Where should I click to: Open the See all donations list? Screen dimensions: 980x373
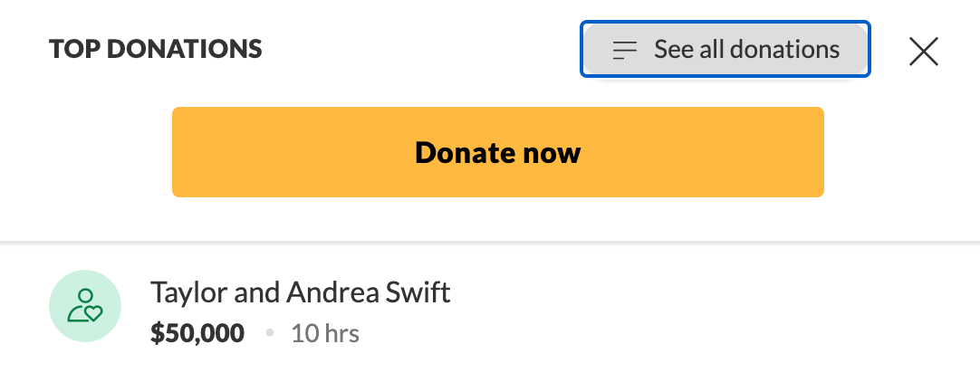tap(725, 50)
